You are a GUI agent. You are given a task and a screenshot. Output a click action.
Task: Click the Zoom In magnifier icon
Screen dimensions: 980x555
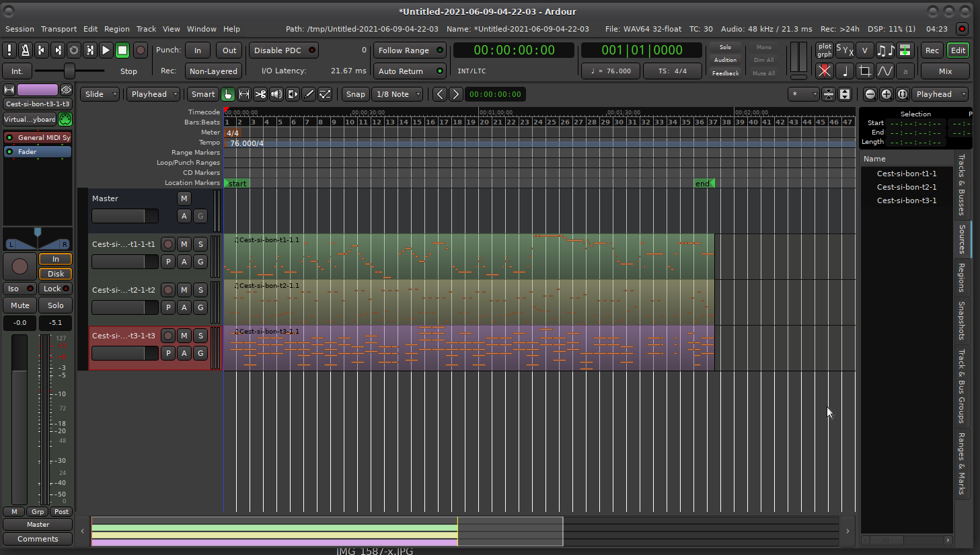click(x=887, y=95)
